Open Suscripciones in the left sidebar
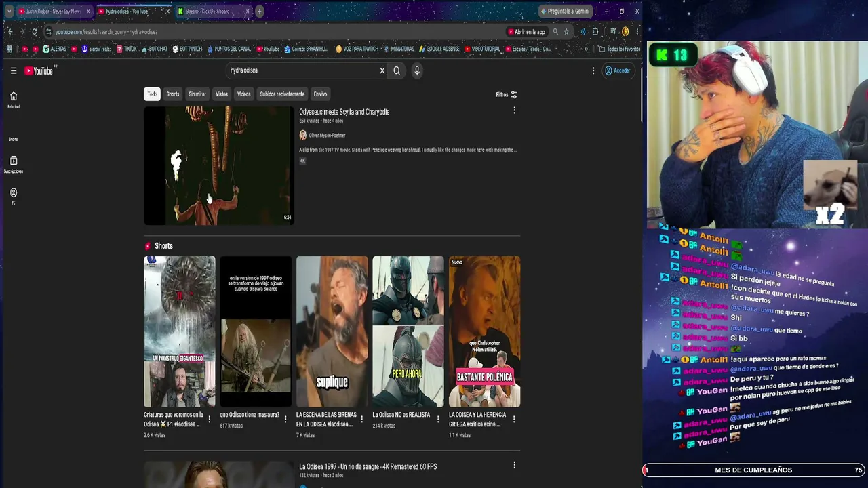Viewport: 868px width, 488px height. 14,165
